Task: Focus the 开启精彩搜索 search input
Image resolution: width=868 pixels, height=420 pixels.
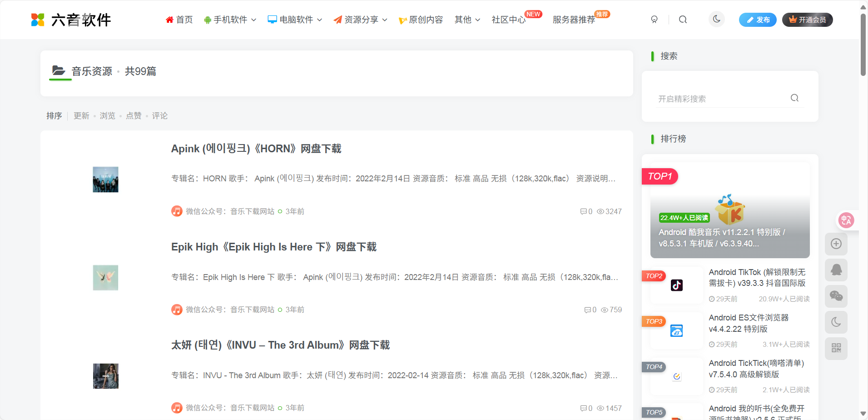Action: click(x=722, y=99)
